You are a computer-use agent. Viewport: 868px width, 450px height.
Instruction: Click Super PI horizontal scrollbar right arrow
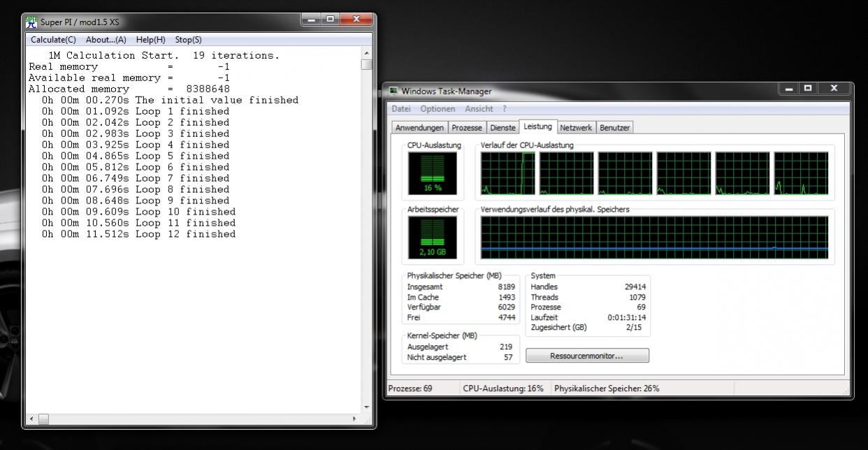pos(354,419)
